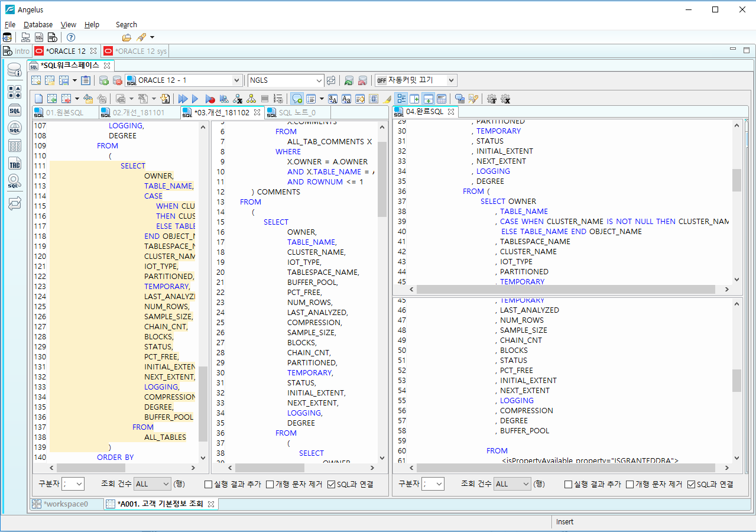Toggle the split panel add-below button
This screenshot has height=532, width=756.
428,99
